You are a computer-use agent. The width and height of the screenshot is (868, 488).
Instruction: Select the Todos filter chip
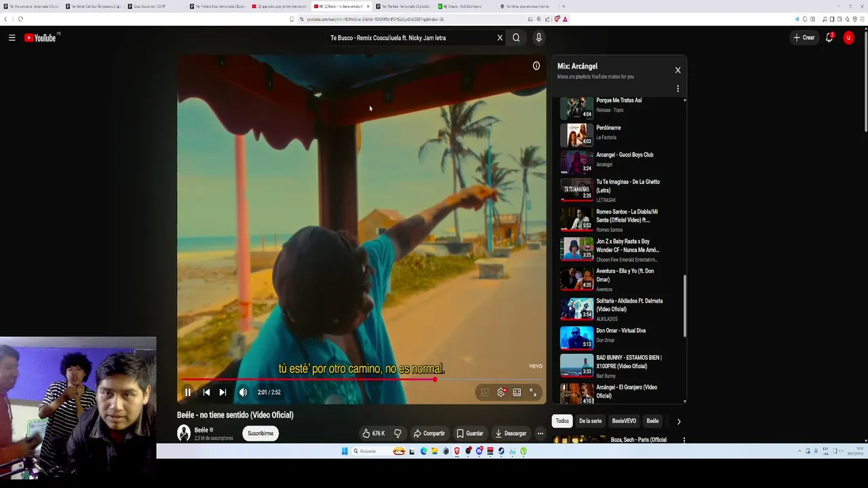click(562, 421)
